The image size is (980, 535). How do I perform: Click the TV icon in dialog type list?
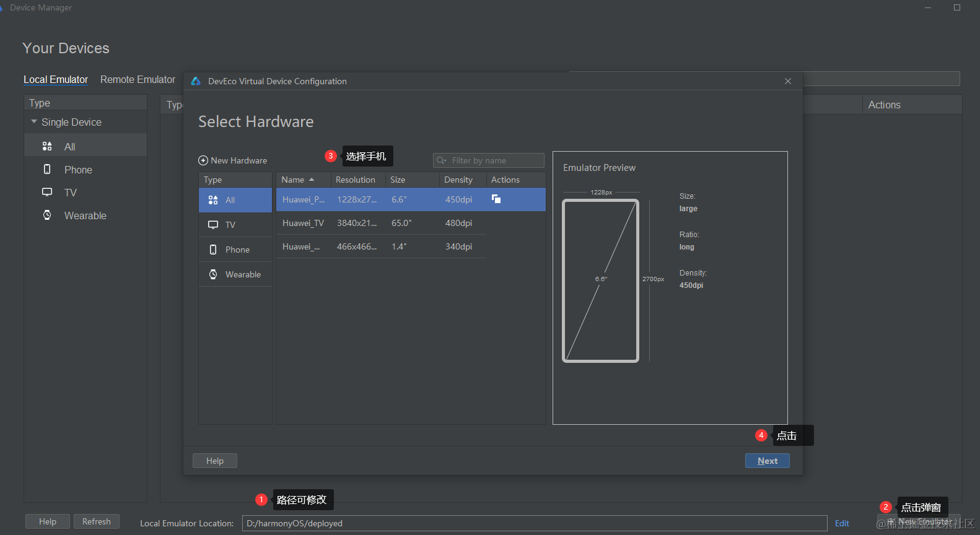point(213,225)
